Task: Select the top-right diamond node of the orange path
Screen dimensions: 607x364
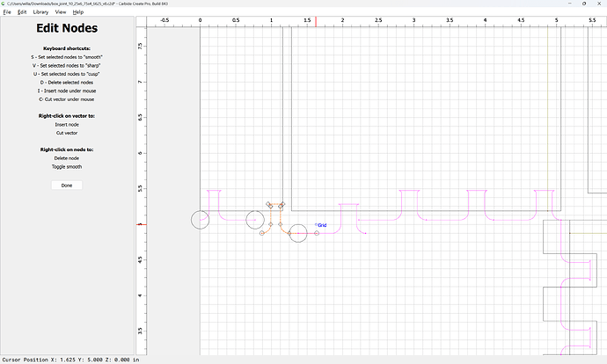Action: (282, 204)
